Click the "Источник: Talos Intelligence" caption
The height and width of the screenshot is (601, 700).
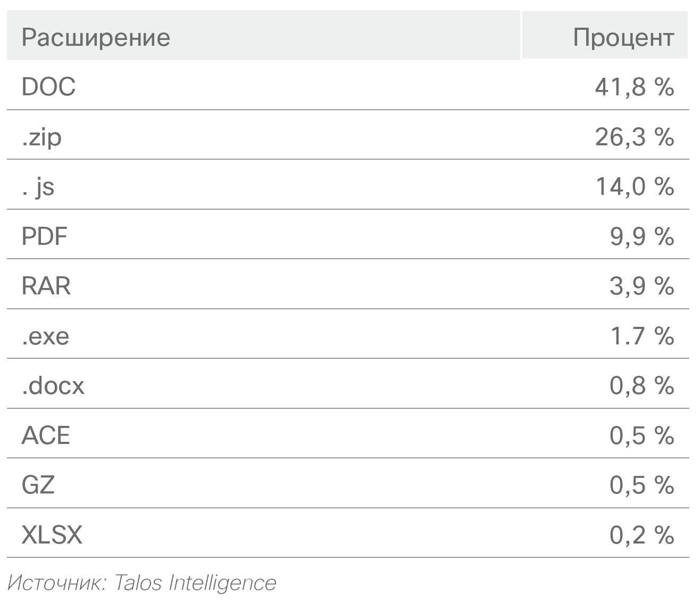coord(142,582)
